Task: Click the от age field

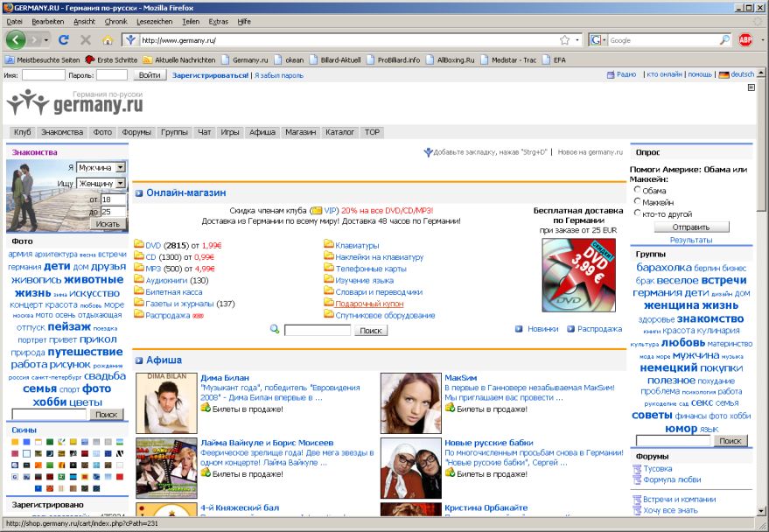Action: click(114, 199)
